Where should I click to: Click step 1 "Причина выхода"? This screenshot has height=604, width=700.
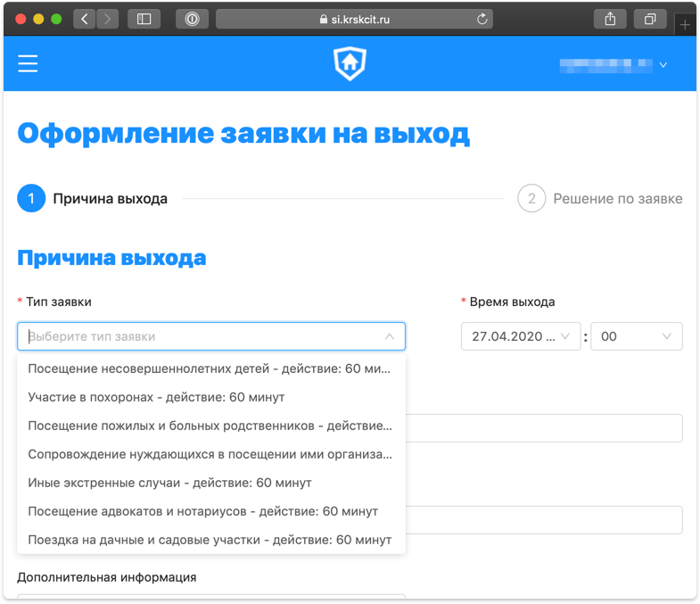(x=93, y=198)
